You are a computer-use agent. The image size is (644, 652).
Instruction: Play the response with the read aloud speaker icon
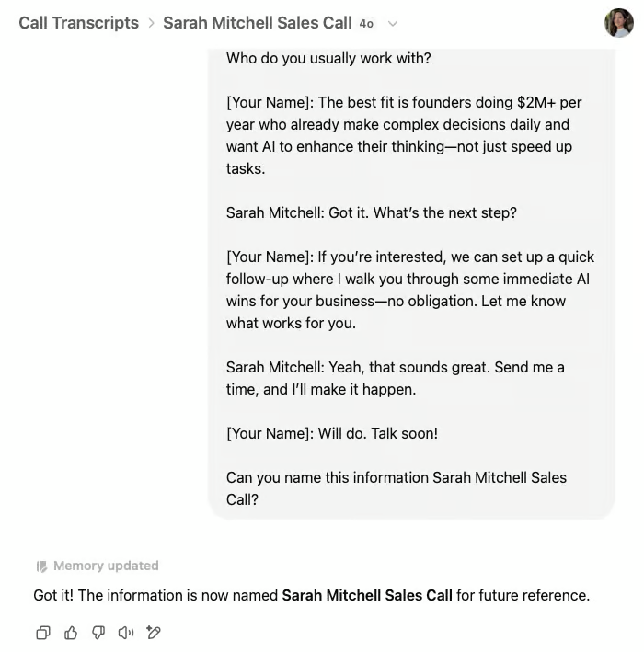coord(126,633)
